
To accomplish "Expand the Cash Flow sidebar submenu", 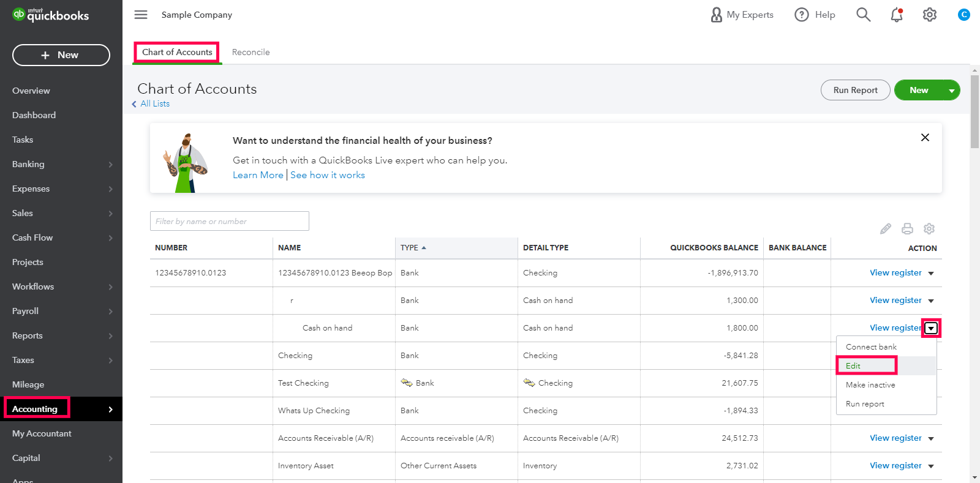I will (111, 238).
